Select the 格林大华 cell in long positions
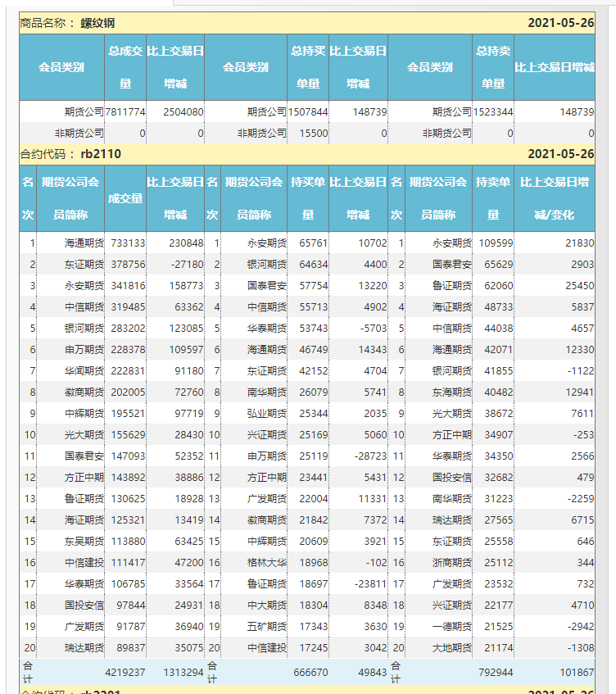The image size is (616, 694). (x=267, y=562)
